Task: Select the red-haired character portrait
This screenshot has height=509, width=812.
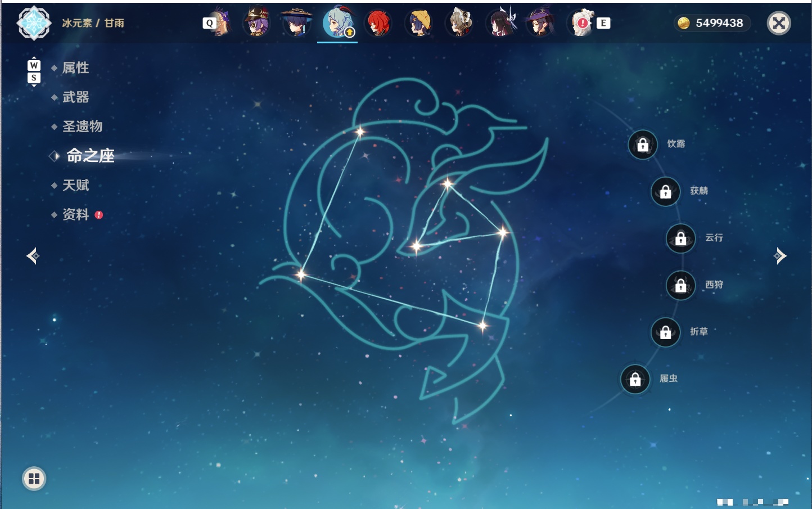Action: pyautogui.click(x=378, y=23)
